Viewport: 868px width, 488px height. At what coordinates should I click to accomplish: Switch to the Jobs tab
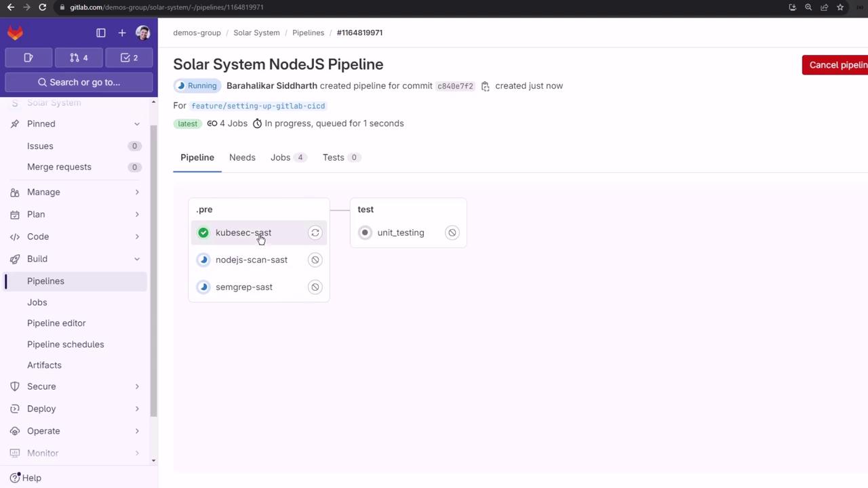(x=281, y=157)
